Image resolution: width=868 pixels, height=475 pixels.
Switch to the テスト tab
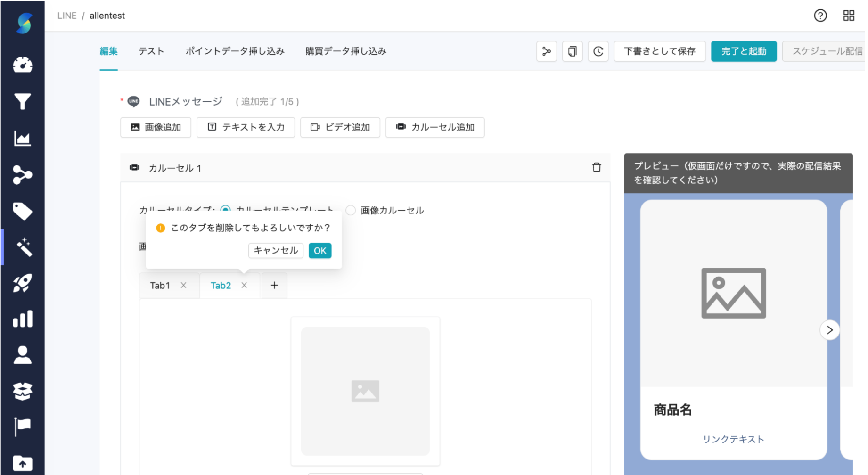(151, 51)
